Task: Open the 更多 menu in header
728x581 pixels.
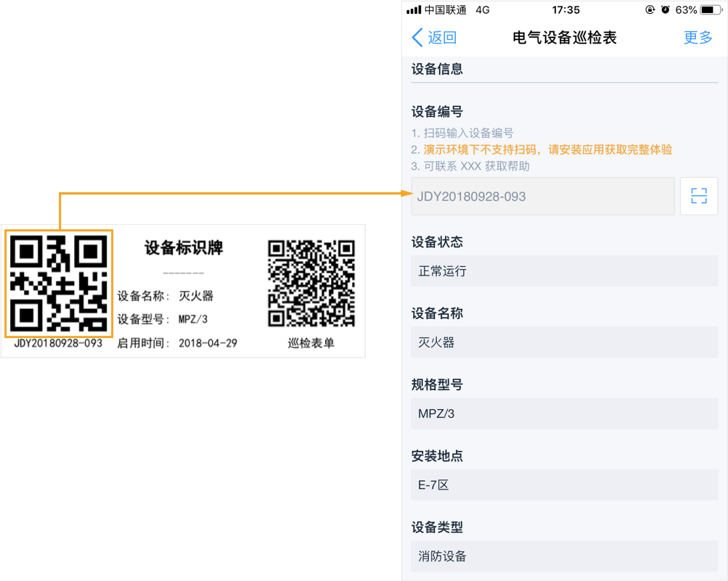Action: 698,38
